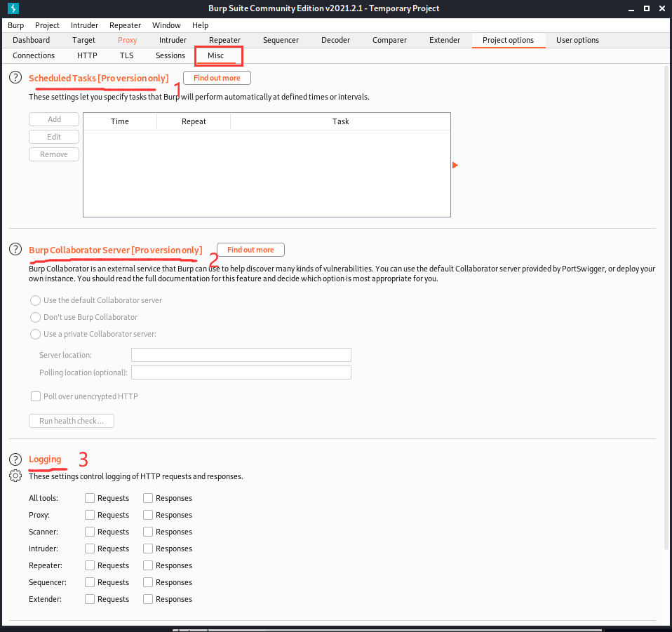Click the Add scheduled task button
The image size is (672, 632).
(x=54, y=119)
